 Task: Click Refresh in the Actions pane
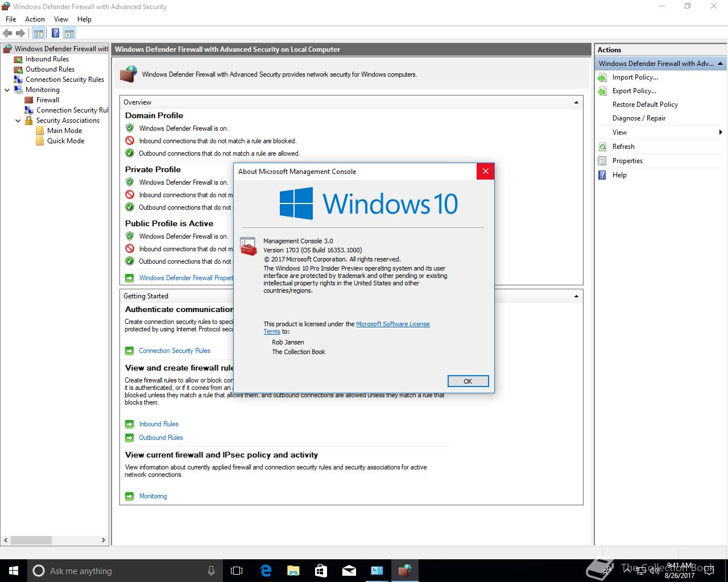click(x=623, y=147)
